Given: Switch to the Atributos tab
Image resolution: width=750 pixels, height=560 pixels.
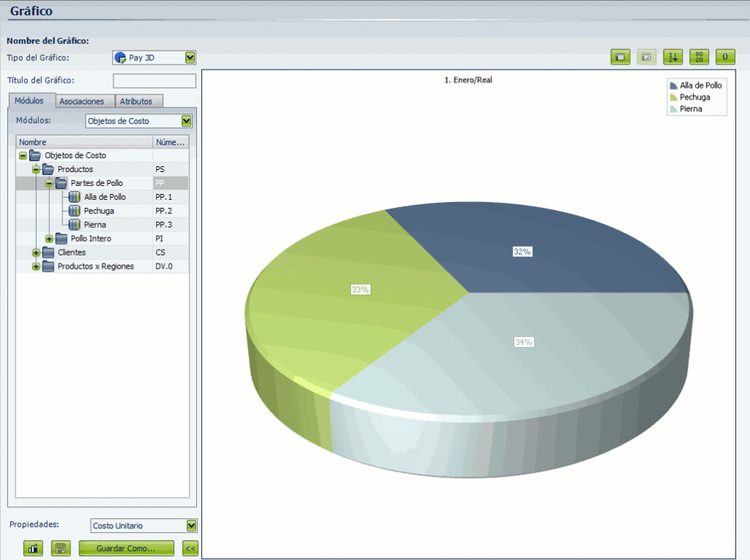Looking at the screenshot, I should 136,102.
